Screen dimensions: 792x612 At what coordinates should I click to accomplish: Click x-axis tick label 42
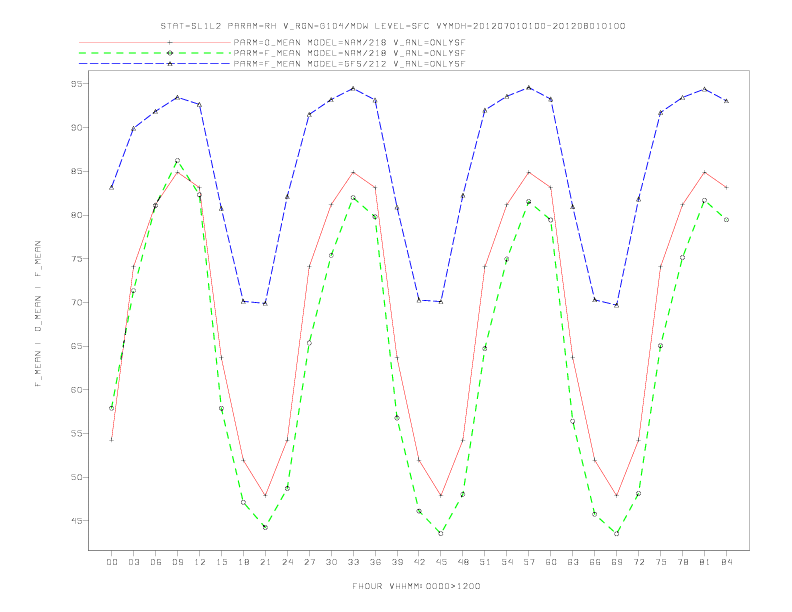(x=419, y=562)
